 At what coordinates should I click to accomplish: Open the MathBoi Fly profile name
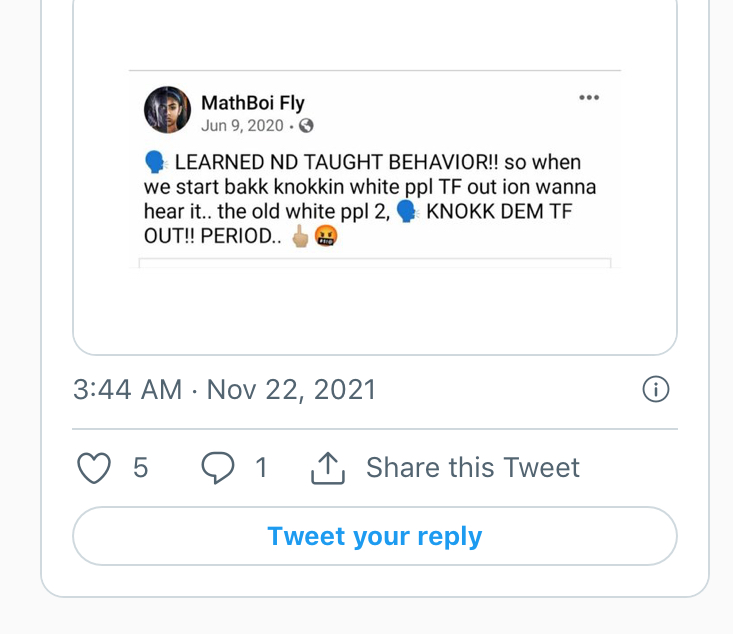pyautogui.click(x=252, y=103)
